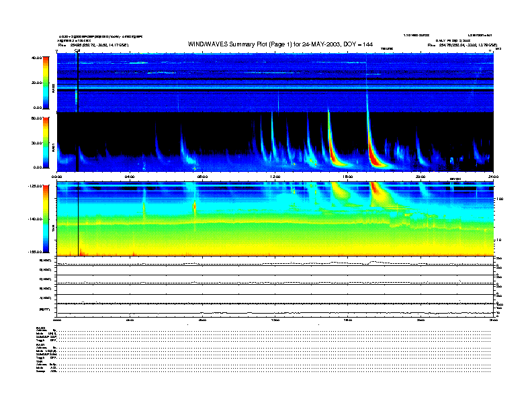Click the 100 frequency label right of TNR panel
Image resolution: width=532 pixels, height=411 pixels.
coord(500,199)
